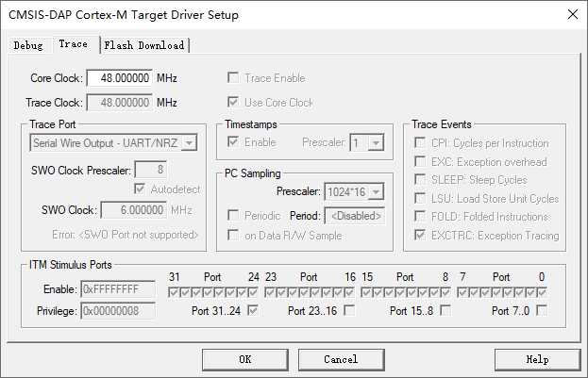Toggle ITM stimulus port 23 checkbox

(270, 292)
